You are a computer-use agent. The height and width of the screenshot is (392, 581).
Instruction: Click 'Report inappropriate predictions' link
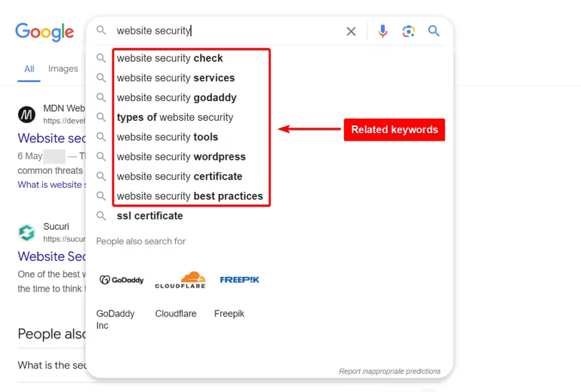[x=389, y=371]
